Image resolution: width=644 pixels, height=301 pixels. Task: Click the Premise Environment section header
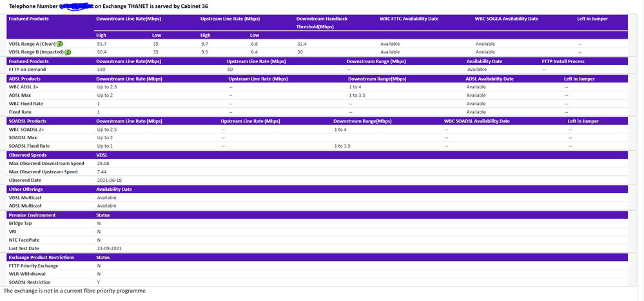[32, 215]
